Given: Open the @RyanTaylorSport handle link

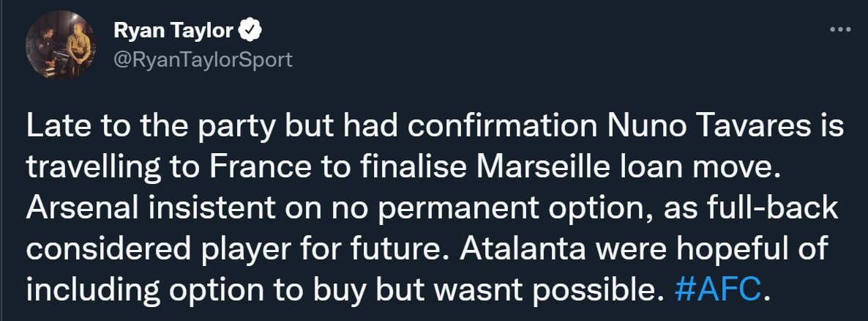Looking at the screenshot, I should [x=203, y=59].
